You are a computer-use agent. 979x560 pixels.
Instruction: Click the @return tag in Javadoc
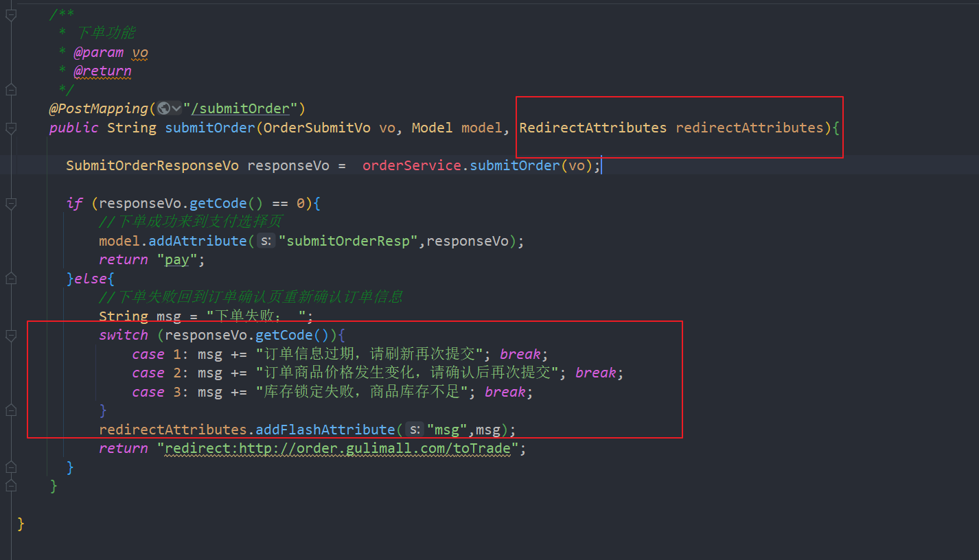(102, 71)
